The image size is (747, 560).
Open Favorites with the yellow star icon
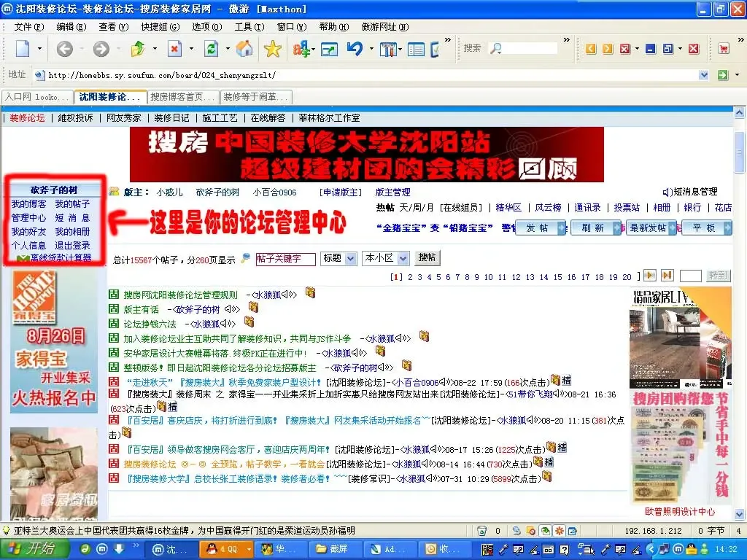coord(273,49)
